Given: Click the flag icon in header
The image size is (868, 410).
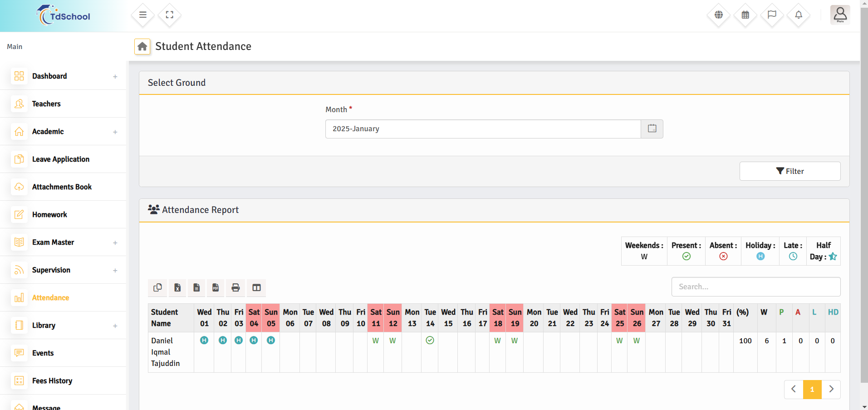Looking at the screenshot, I should point(772,15).
